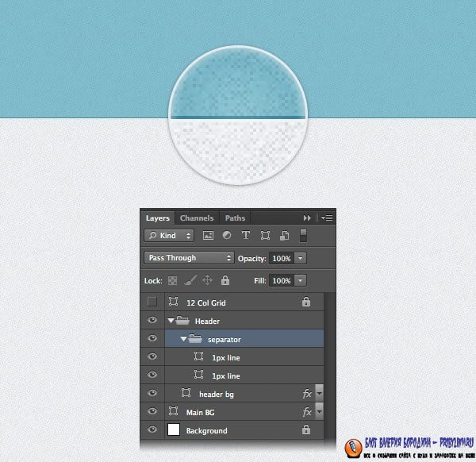Enable Lock all padlock icon
Image resolution: width=476 pixels, height=462 pixels.
click(225, 280)
